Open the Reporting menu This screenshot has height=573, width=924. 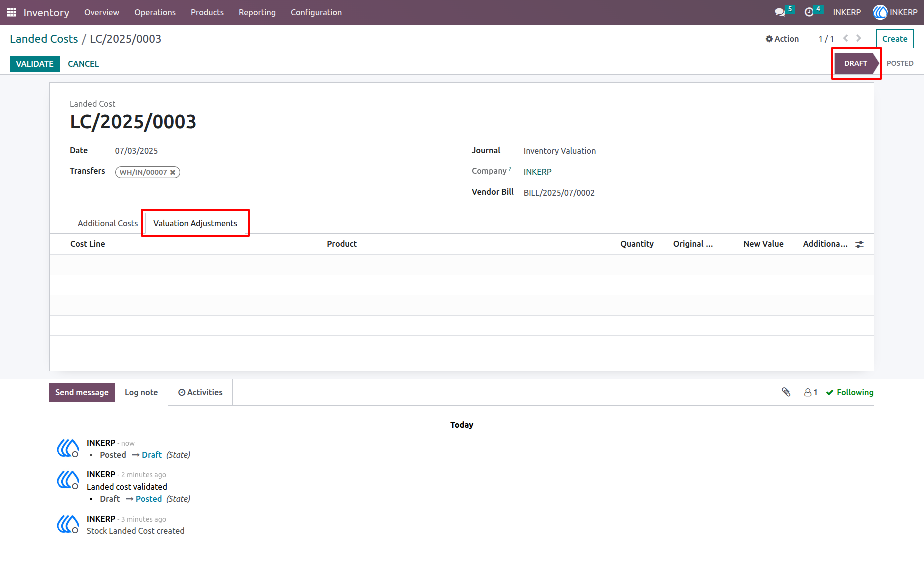(x=257, y=12)
